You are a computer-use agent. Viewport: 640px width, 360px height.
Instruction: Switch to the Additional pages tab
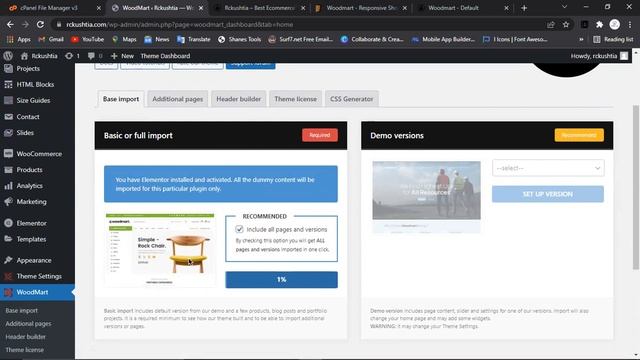pyautogui.click(x=178, y=99)
